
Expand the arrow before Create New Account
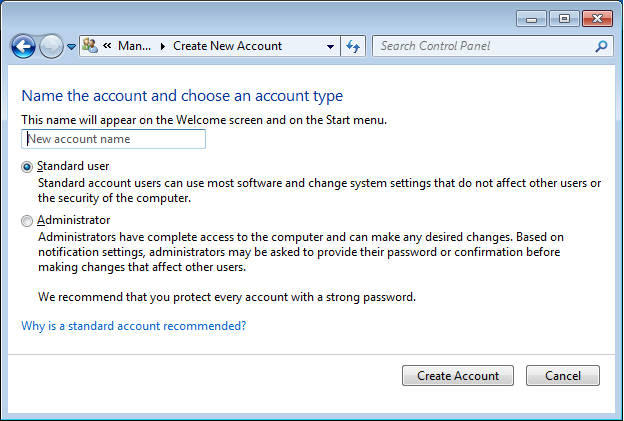pos(163,46)
